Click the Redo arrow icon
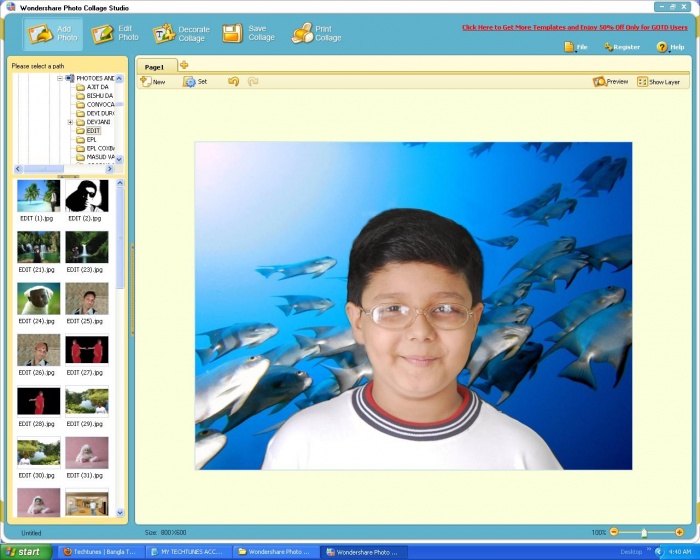Screen dimensions: 700x560 click(x=253, y=81)
